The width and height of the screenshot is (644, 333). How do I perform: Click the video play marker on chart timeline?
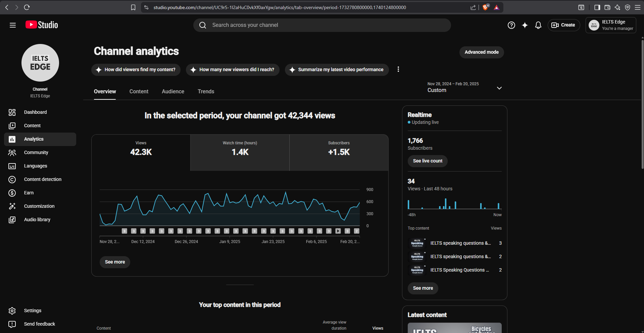click(x=338, y=231)
